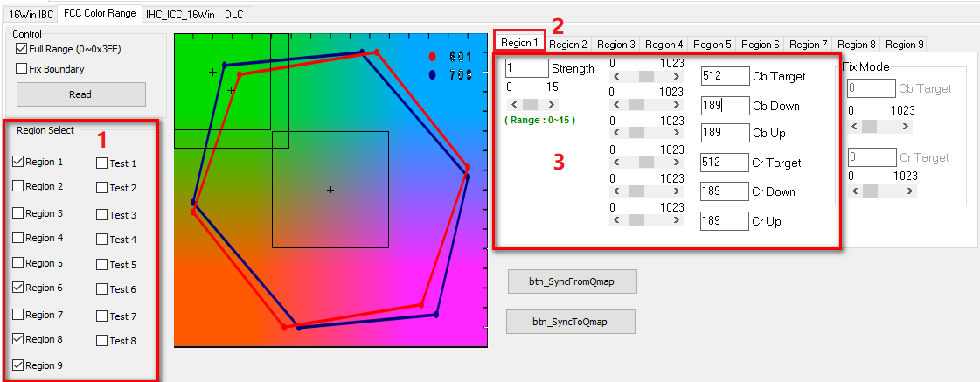This screenshot has height=382, width=980.
Task: Click the center crosshair in color chart
Action: 330,190
